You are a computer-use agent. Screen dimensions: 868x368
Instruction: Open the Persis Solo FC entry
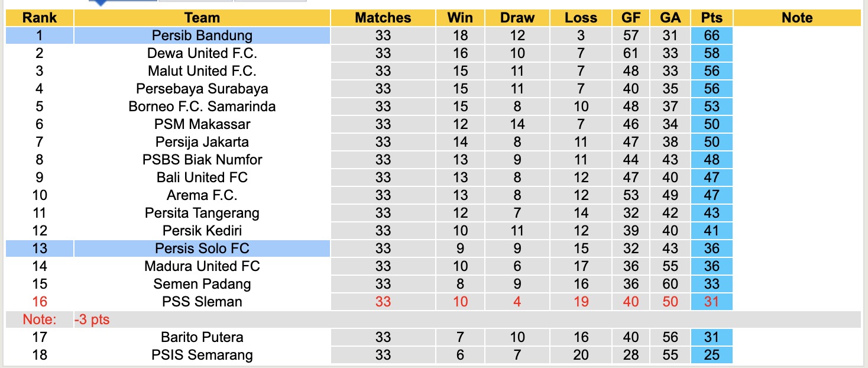(202, 248)
